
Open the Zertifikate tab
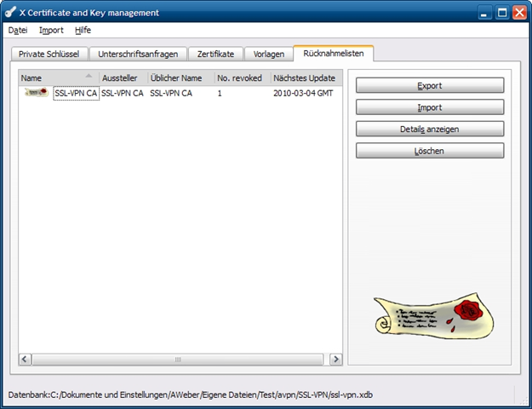[x=215, y=54]
